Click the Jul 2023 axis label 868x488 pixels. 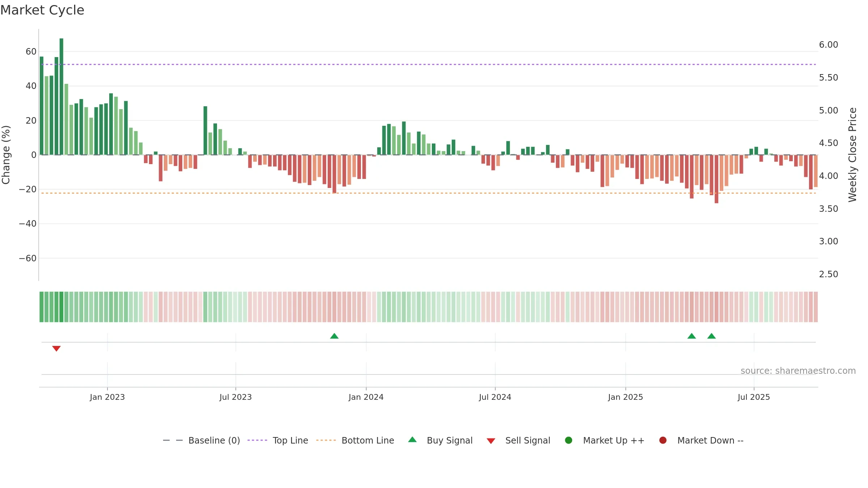tap(236, 397)
